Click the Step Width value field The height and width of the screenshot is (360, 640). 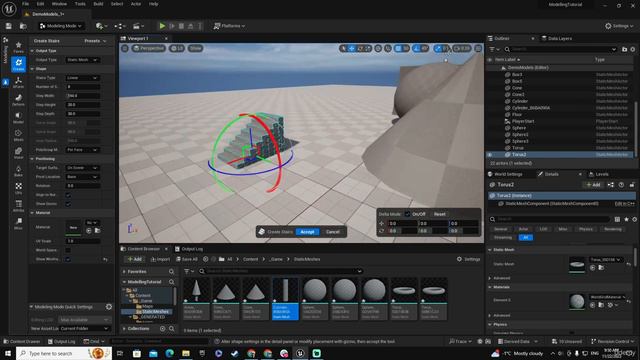point(82,96)
